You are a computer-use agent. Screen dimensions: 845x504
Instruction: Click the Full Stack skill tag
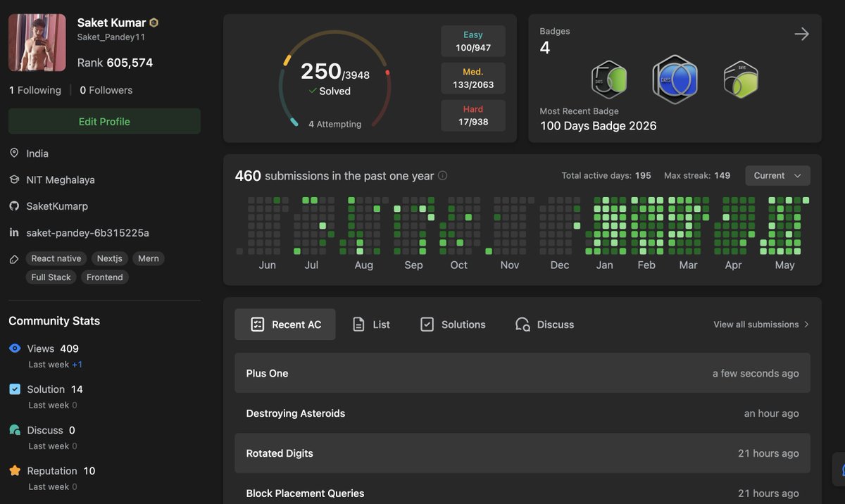51,277
